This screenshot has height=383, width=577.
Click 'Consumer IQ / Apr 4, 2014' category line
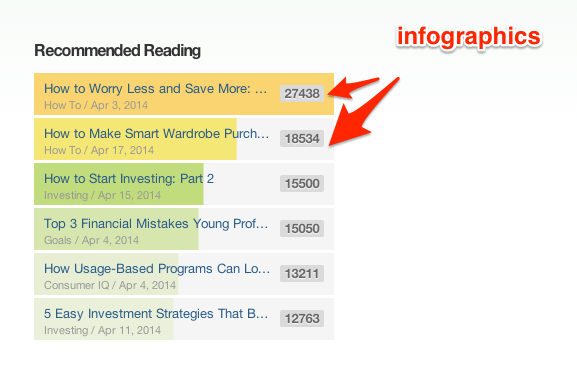[x=110, y=285]
